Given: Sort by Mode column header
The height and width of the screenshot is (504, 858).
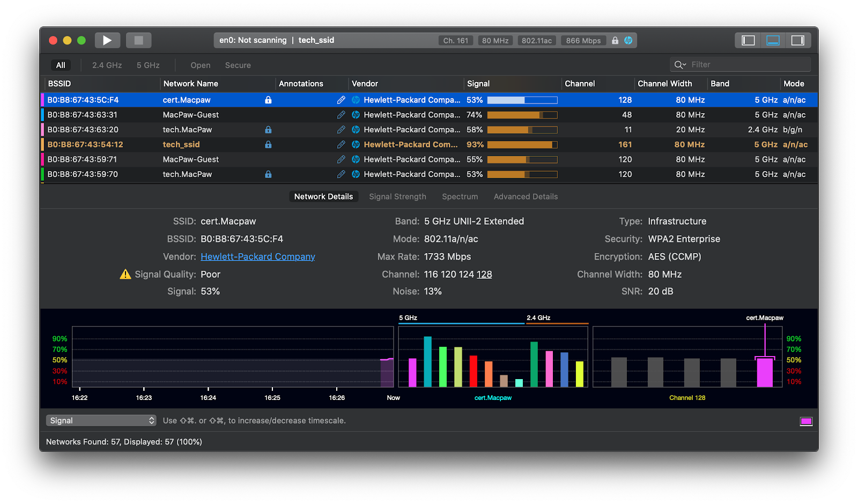Looking at the screenshot, I should tap(799, 84).
